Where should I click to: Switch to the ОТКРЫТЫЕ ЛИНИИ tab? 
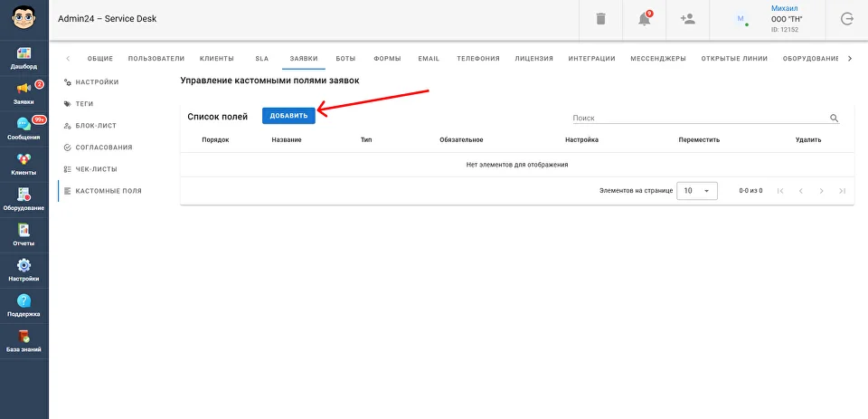pyautogui.click(x=734, y=58)
